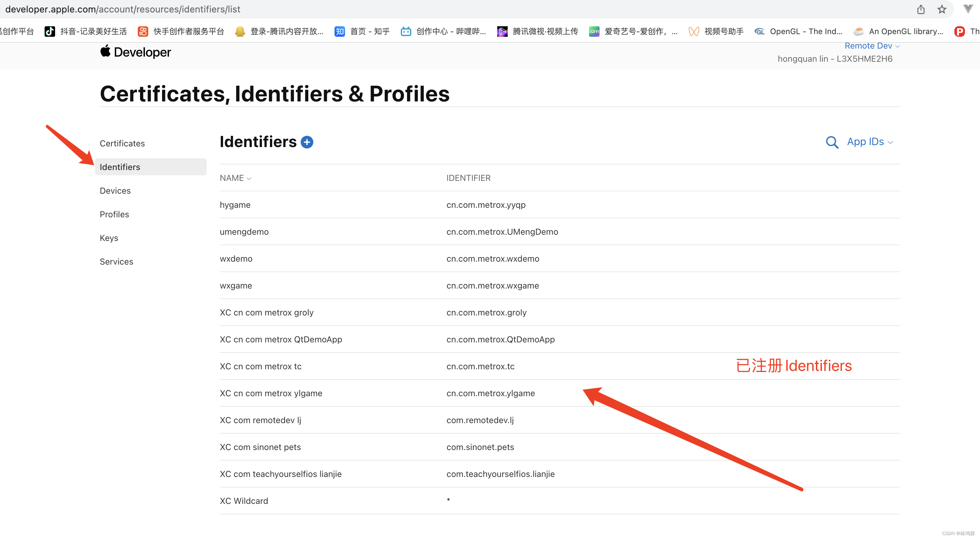This screenshot has height=539, width=980.
Task: Open Devices in the sidebar
Action: [115, 191]
